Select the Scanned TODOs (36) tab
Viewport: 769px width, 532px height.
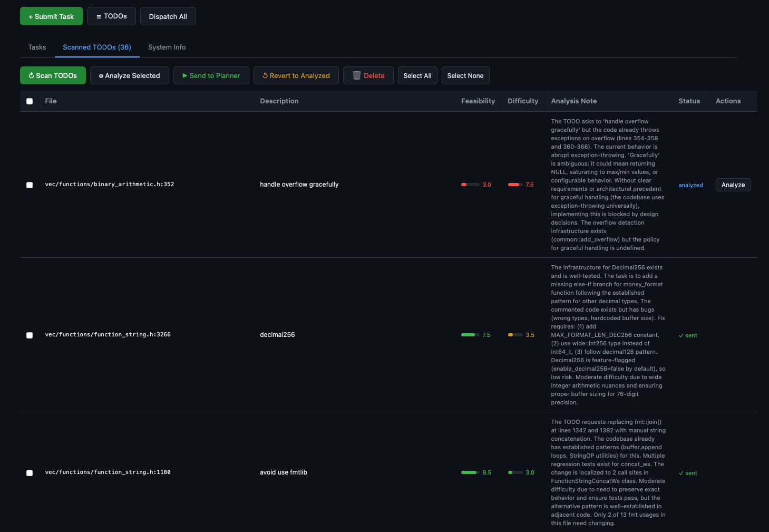pyautogui.click(x=97, y=47)
